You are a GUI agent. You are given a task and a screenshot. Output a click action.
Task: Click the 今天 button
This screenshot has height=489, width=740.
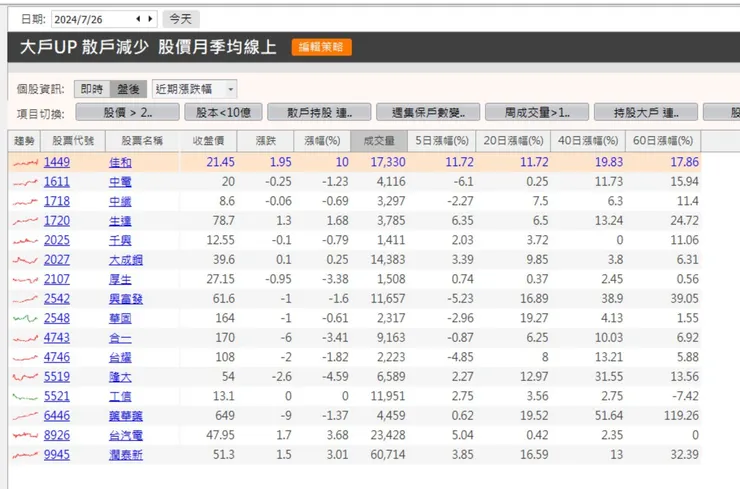point(181,19)
